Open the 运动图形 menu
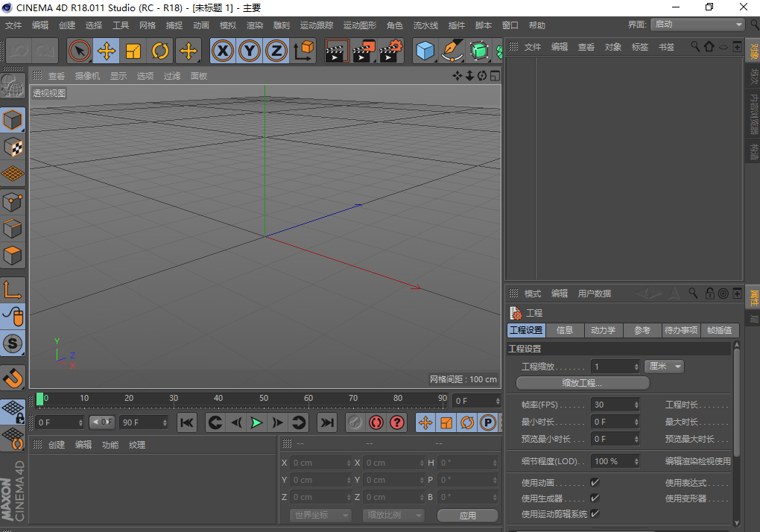The height and width of the screenshot is (532, 760). [360, 25]
